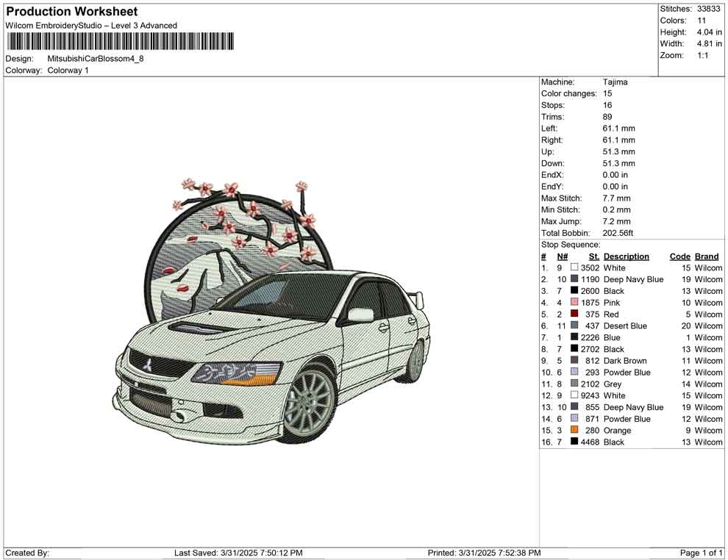Screen dimensions: 728x560
Task: Click the 'Production Worksheet' heading
Action: click(x=72, y=12)
